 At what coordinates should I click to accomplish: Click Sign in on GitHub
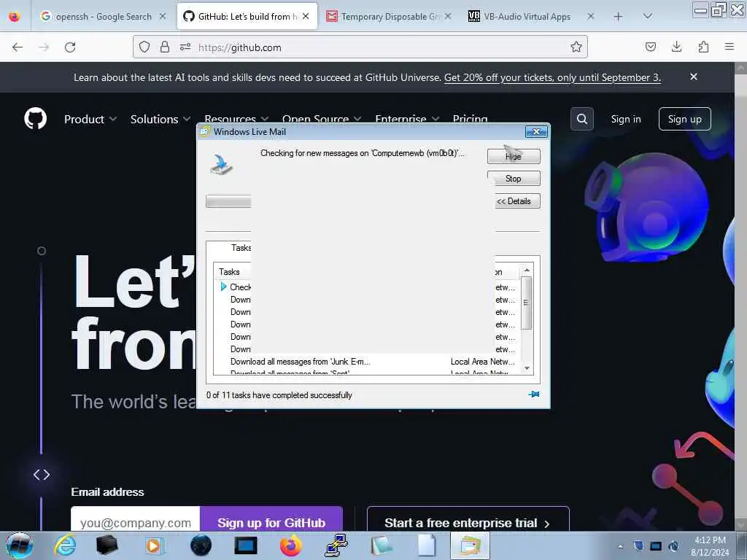click(626, 119)
